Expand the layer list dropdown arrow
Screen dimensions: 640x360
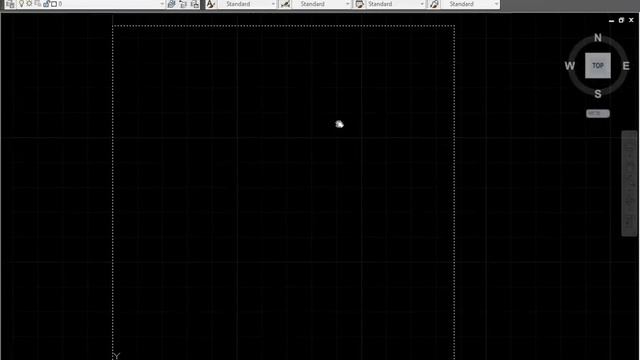pyautogui.click(x=162, y=4)
